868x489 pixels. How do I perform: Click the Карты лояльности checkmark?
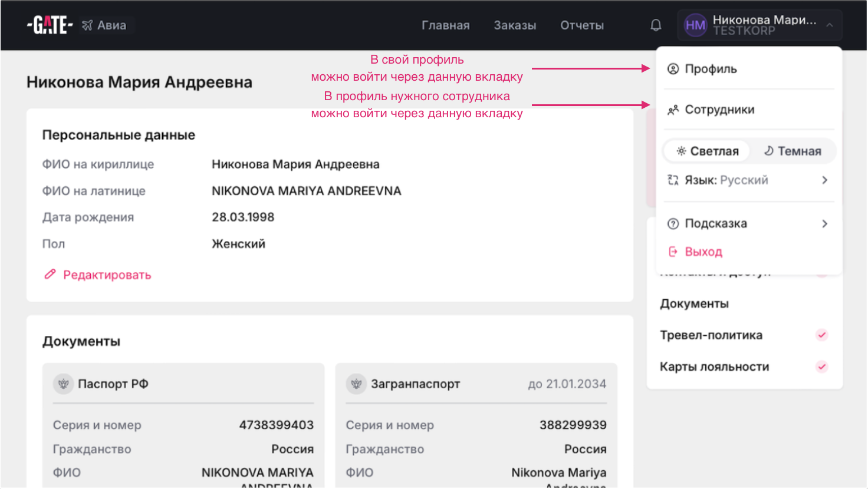pos(821,367)
